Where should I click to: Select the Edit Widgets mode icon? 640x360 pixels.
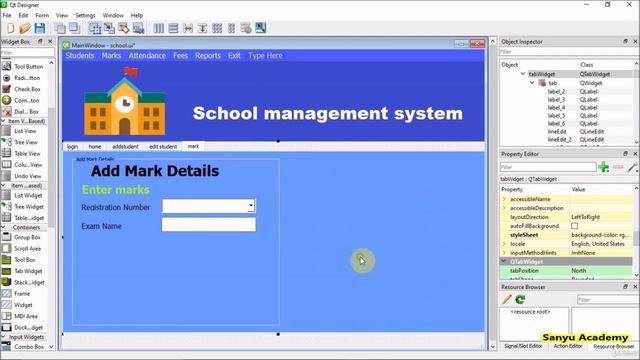pos(95,28)
